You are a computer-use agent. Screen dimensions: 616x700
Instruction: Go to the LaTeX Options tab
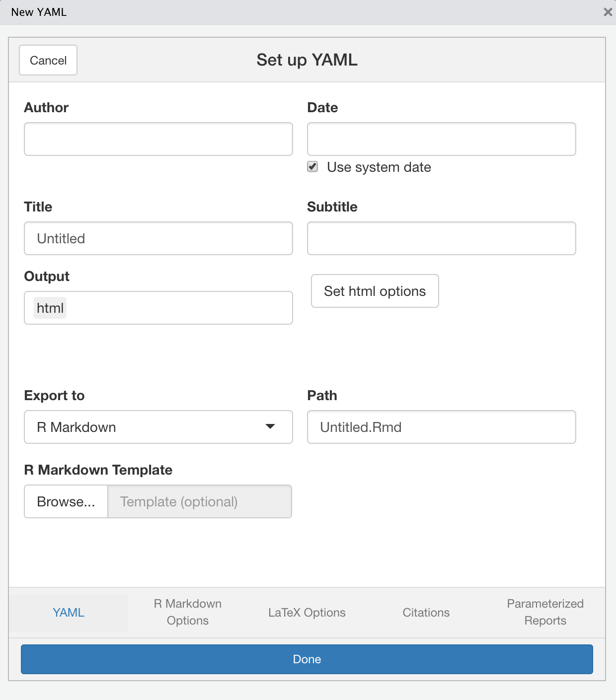click(x=307, y=613)
